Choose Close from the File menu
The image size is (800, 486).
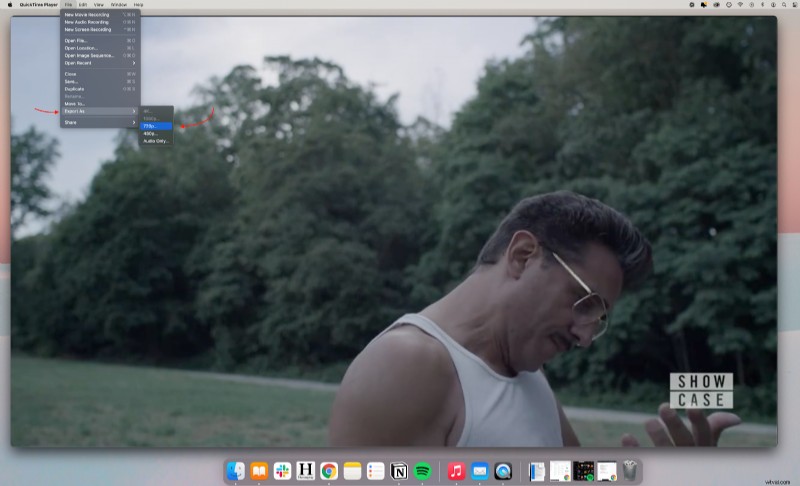tap(100, 74)
